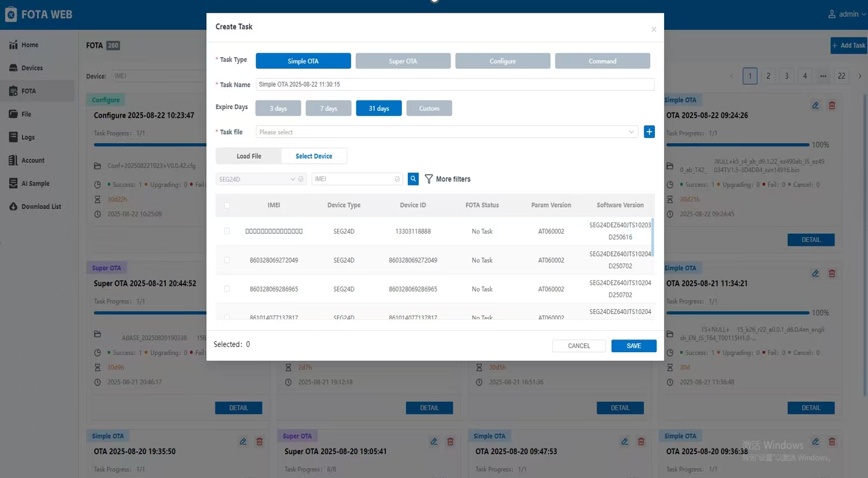Image resolution: width=868 pixels, height=478 pixels.
Task: Open DETAIL for the OTA 2025-08-22 09:24:26 card
Action: tap(811, 240)
